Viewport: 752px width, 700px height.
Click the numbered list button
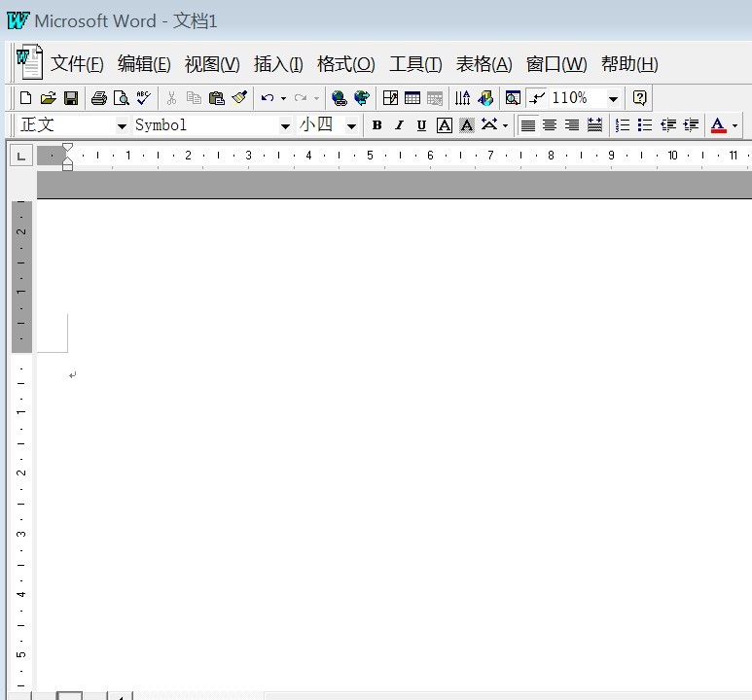(x=622, y=125)
